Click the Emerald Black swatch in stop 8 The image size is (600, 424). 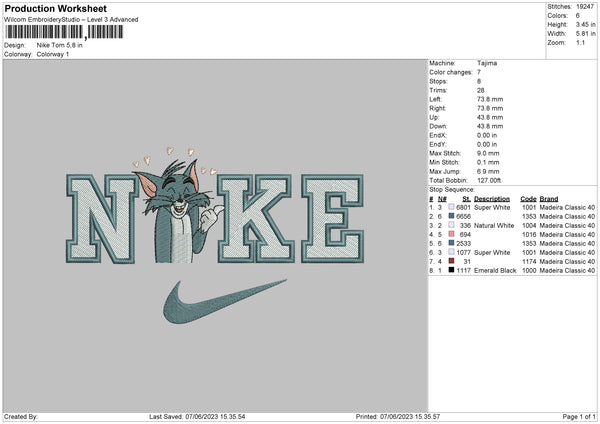451,270
